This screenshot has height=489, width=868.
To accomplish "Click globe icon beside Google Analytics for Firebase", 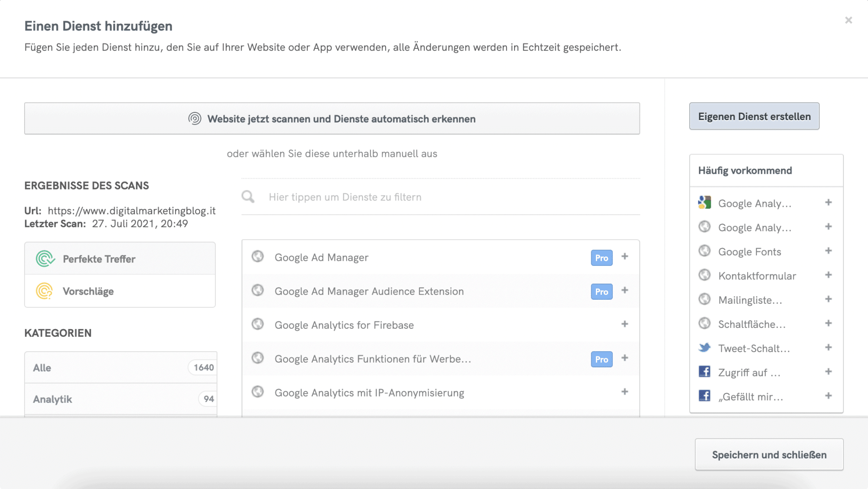I will coord(258,324).
